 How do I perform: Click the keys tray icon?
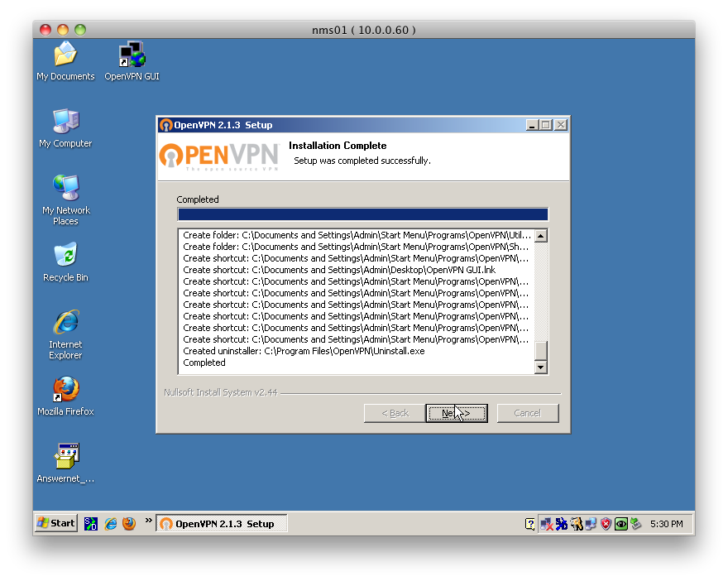point(576,525)
